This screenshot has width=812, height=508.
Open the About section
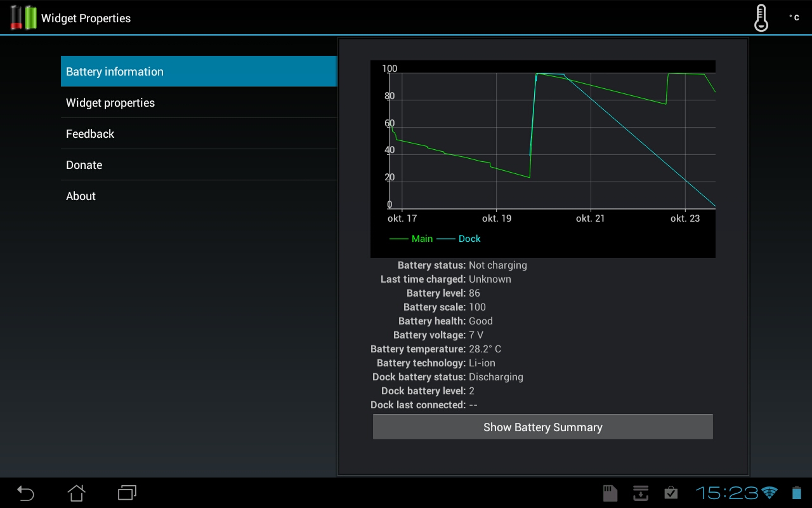click(x=199, y=196)
